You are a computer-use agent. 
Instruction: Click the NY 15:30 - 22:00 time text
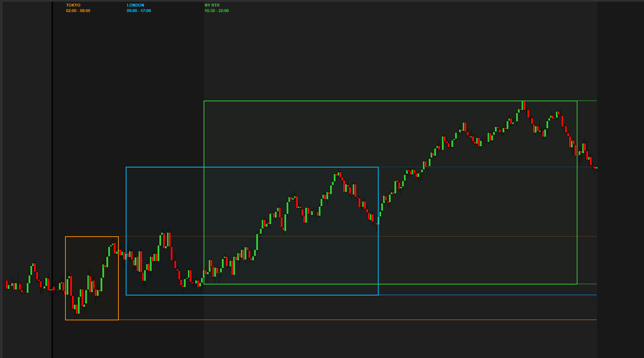point(217,11)
